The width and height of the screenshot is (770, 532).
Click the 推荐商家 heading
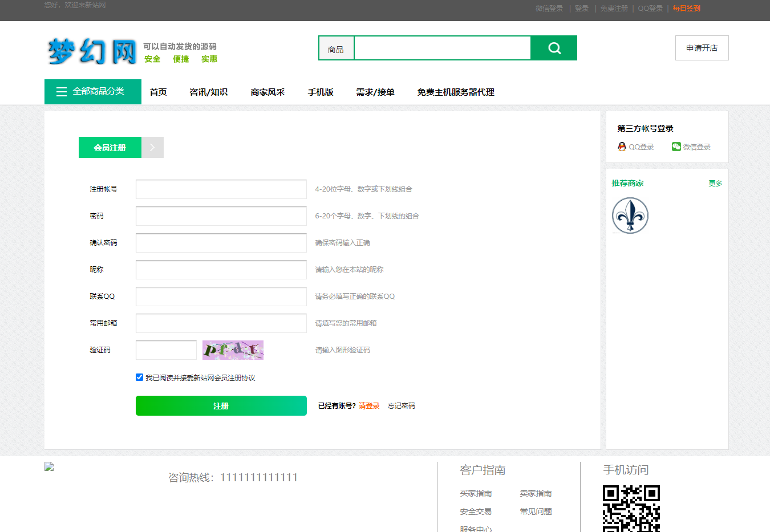tap(627, 184)
